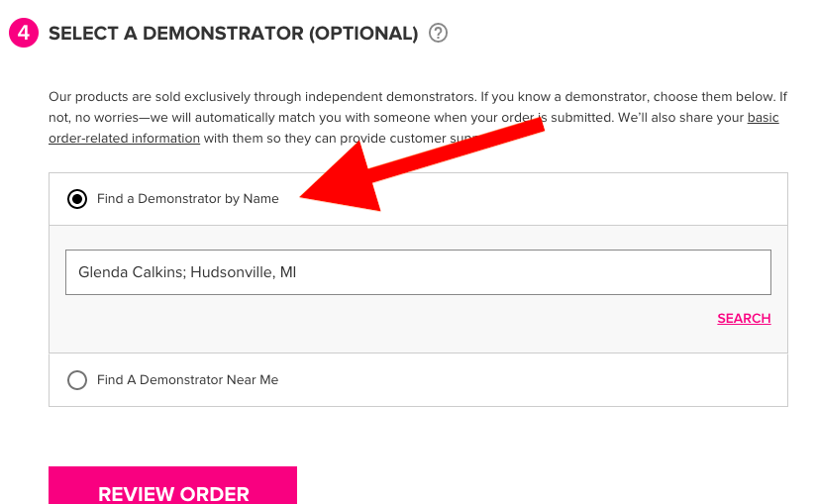Click the 'Find a Demonstrator by Name' label text

point(187,199)
